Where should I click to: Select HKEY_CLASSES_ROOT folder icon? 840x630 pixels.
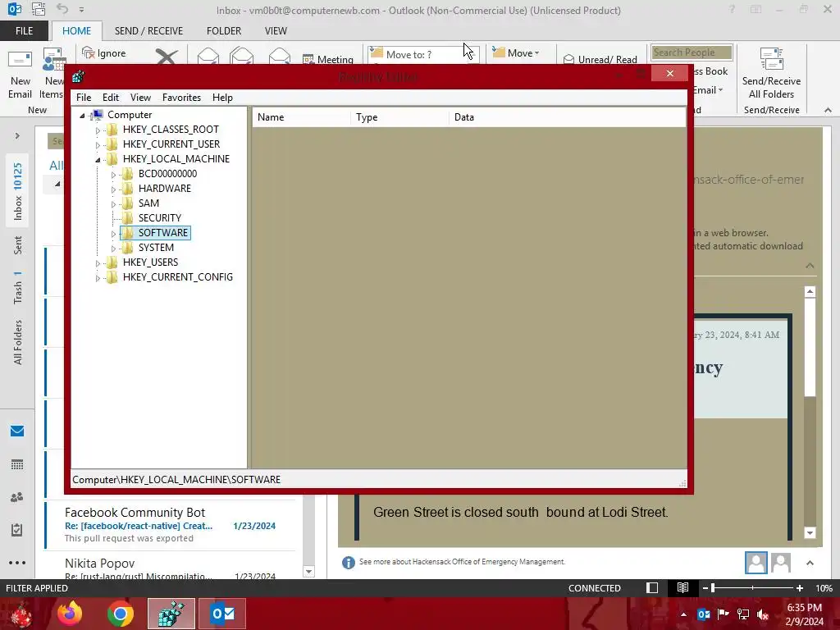point(112,129)
